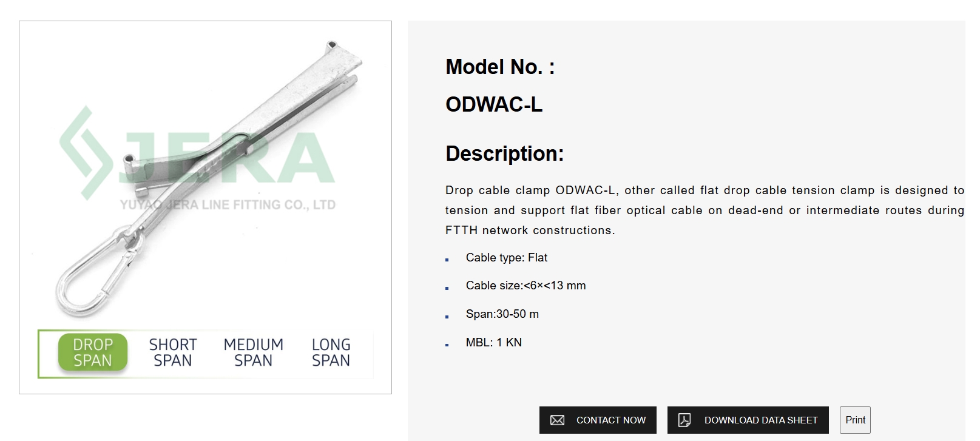980x441 pixels.
Task: Click the Contact Now button
Action: click(598, 420)
